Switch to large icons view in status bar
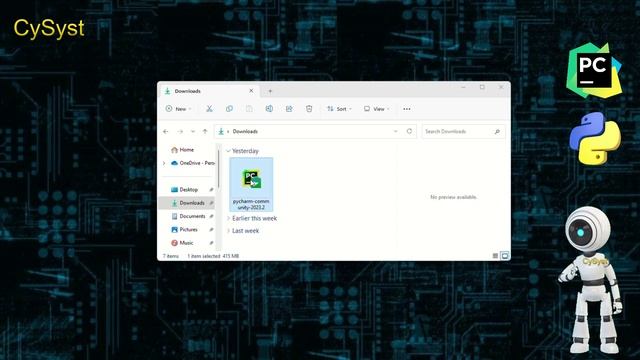The width and height of the screenshot is (640, 360). tap(505, 256)
